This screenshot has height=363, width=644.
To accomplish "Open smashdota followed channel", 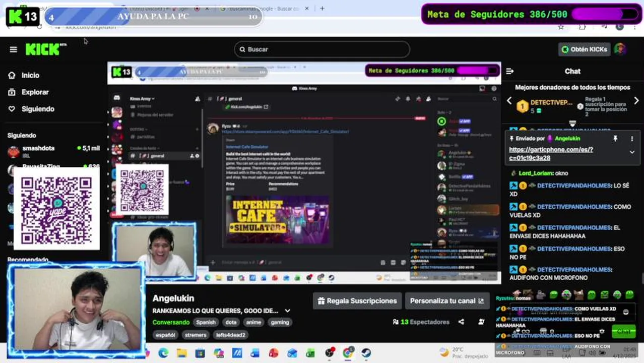I will tap(53, 151).
